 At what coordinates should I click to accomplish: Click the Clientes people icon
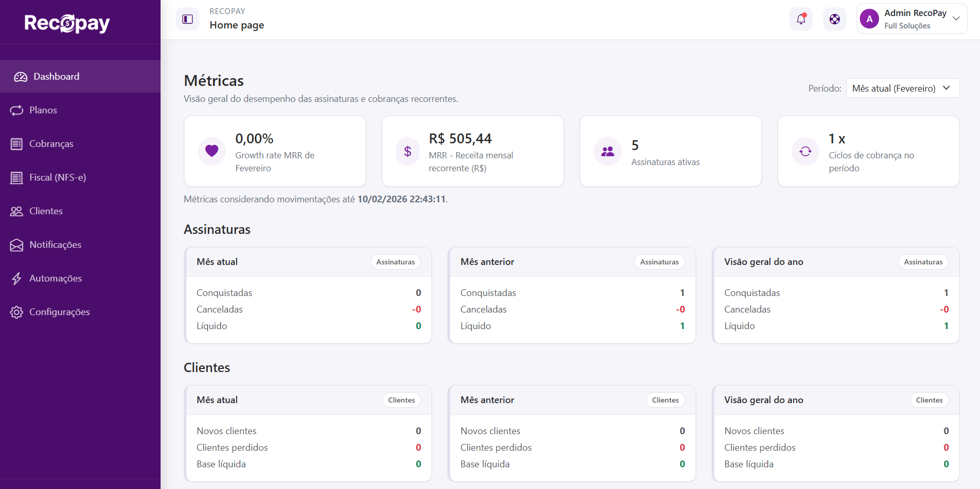pos(17,211)
